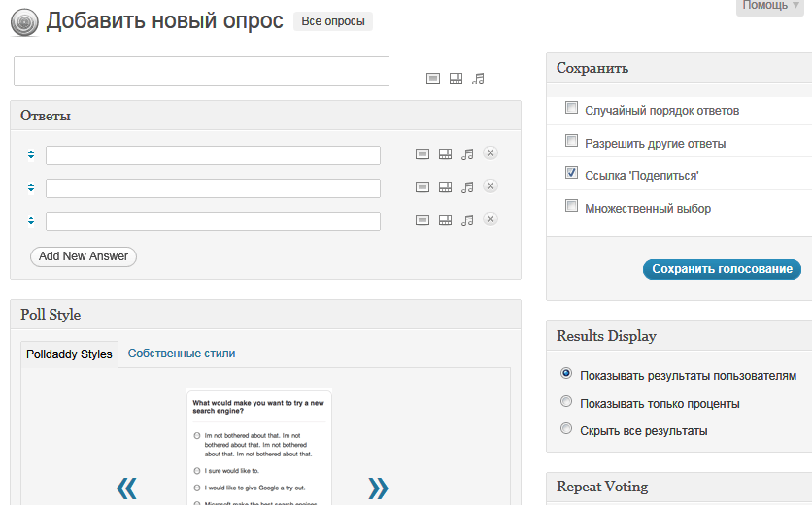Click the Results Display panel header
The height and width of the screenshot is (505, 812).
(x=679, y=336)
